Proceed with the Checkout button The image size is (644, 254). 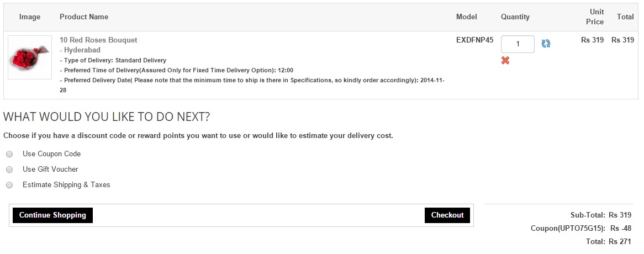447,215
